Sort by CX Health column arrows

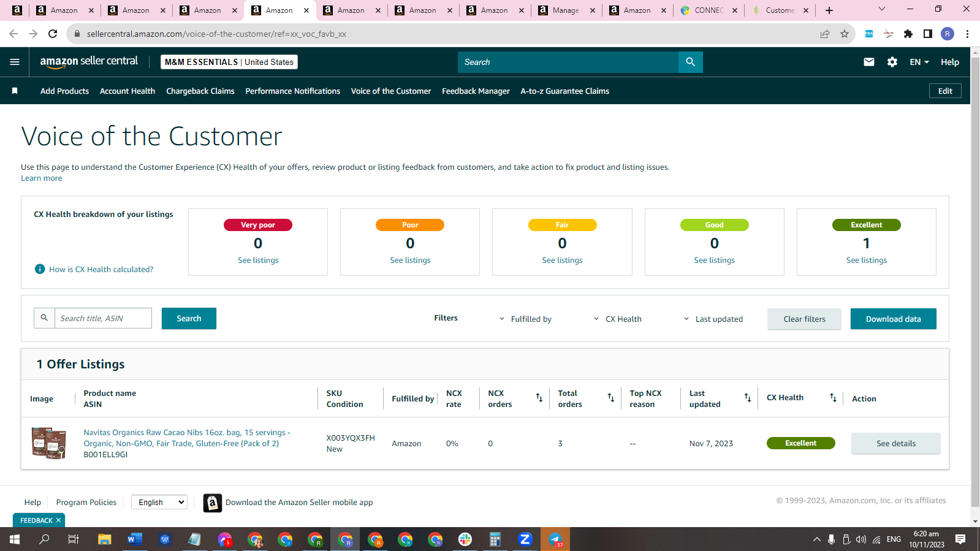click(x=833, y=398)
